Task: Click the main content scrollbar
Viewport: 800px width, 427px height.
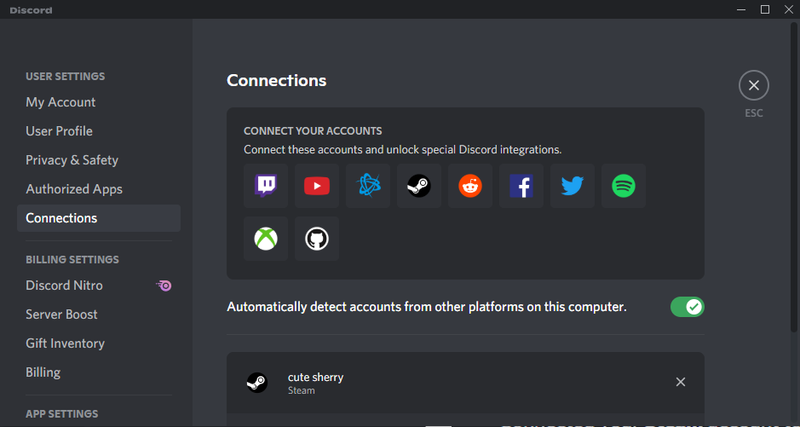Action: point(794,177)
